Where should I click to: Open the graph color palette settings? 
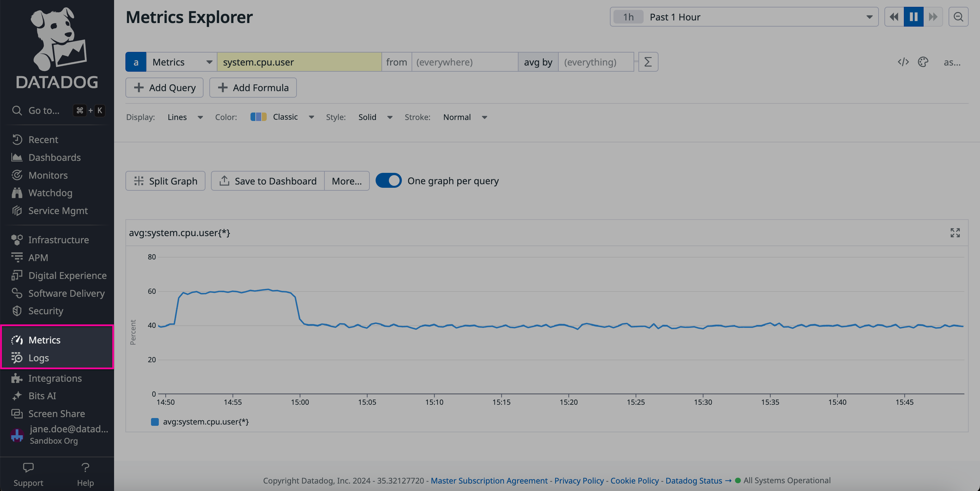(x=923, y=62)
